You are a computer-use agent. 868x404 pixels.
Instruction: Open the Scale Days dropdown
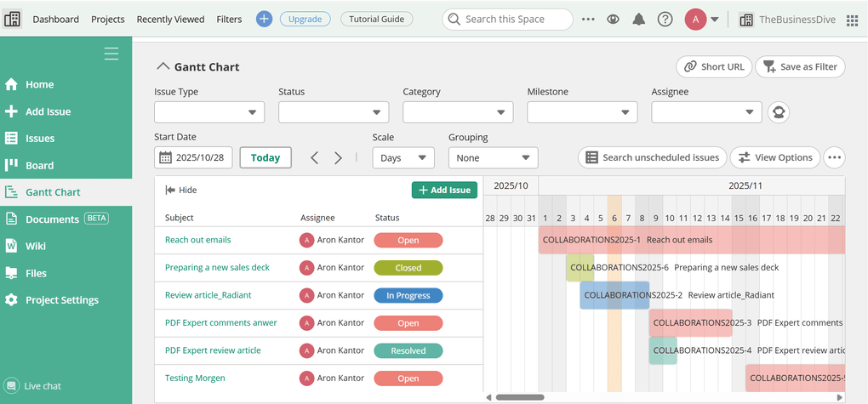pyautogui.click(x=403, y=157)
